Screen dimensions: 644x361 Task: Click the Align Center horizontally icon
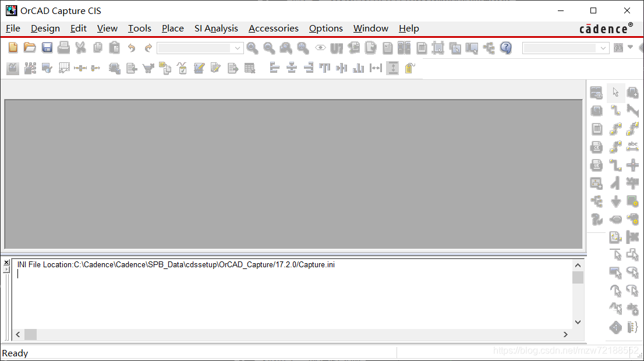pyautogui.click(x=292, y=68)
